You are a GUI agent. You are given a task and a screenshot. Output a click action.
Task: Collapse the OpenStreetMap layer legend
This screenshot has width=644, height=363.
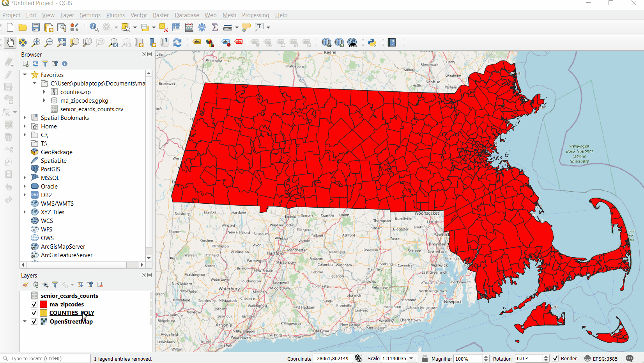[x=25, y=321]
